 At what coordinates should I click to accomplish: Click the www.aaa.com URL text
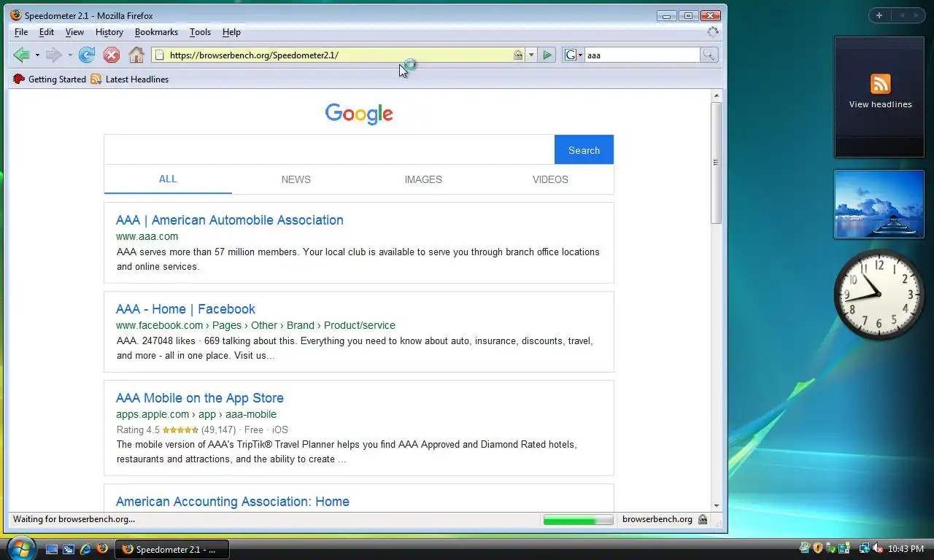[147, 236]
